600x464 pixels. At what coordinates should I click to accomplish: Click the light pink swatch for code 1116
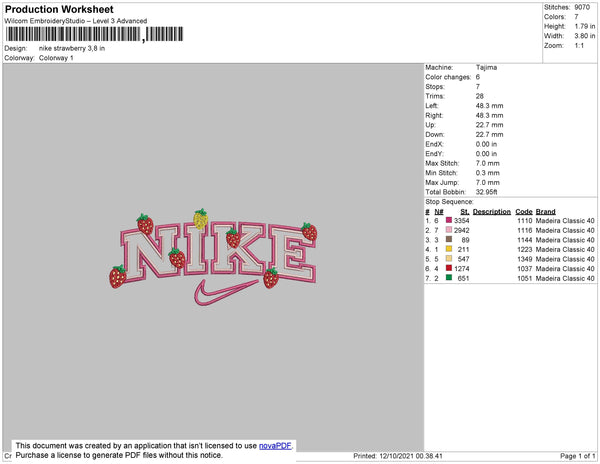[449, 230]
